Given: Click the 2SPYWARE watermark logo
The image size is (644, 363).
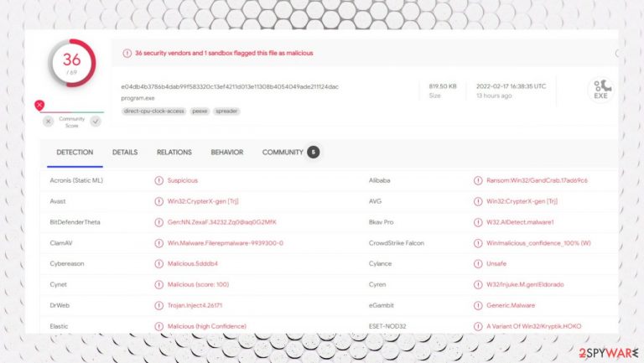Looking at the screenshot, I should 609,353.
